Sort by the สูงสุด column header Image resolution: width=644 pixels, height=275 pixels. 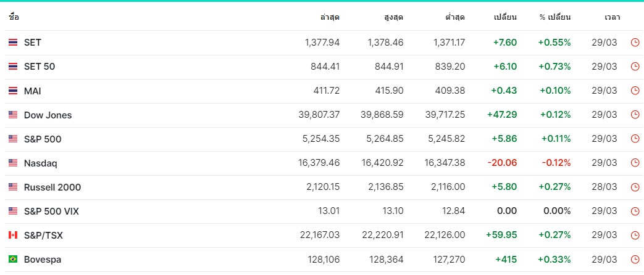click(x=393, y=17)
